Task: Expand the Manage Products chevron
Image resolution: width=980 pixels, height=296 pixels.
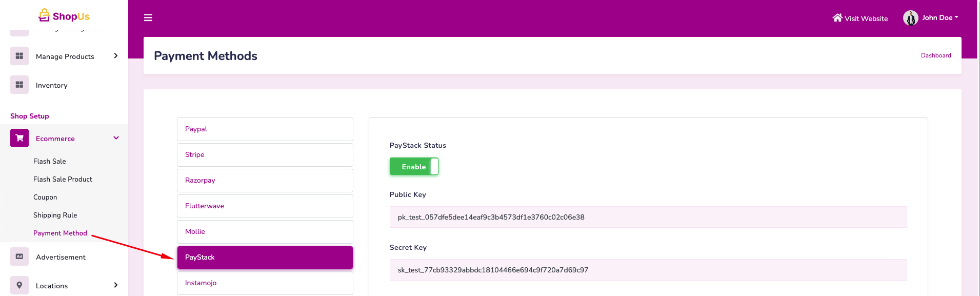Action: pyautogui.click(x=116, y=56)
